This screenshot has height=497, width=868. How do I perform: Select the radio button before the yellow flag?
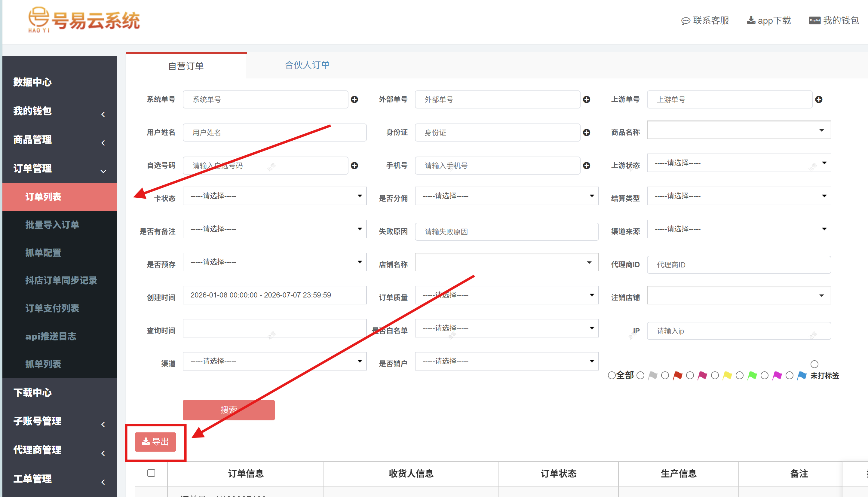[715, 376]
